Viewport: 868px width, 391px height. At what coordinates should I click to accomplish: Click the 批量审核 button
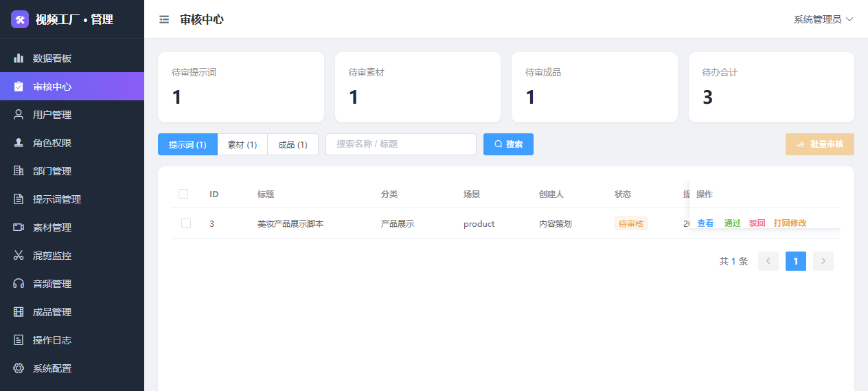pos(820,144)
